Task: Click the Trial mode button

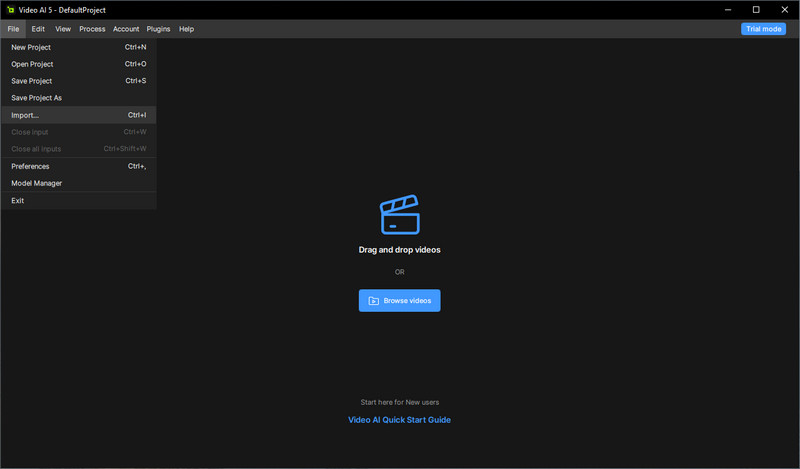Action: 763,29
